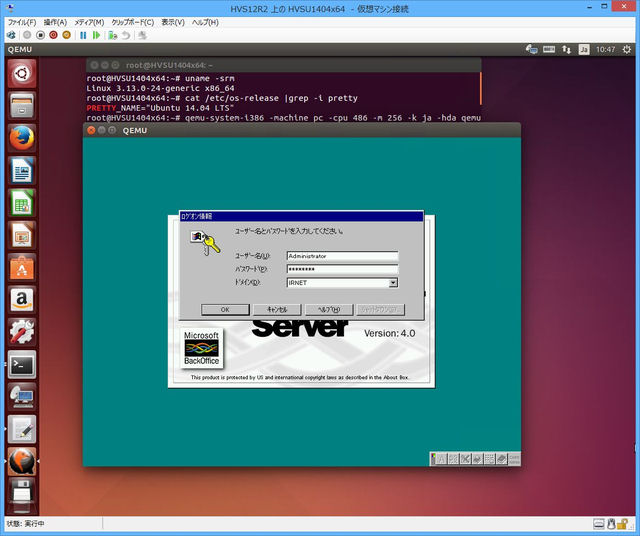This screenshot has height=536, width=640.
Task: Click the Ja input method indicator
Action: point(584,49)
